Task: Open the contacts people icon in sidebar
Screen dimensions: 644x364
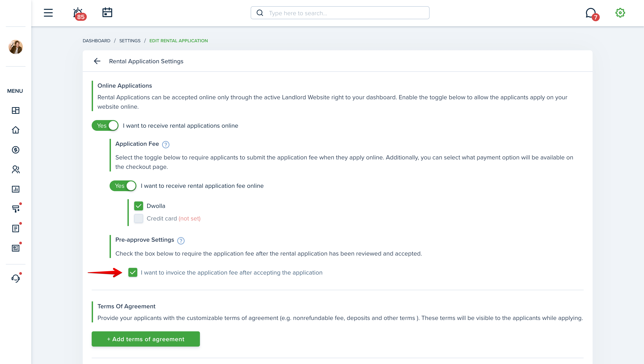Action: [15, 169]
